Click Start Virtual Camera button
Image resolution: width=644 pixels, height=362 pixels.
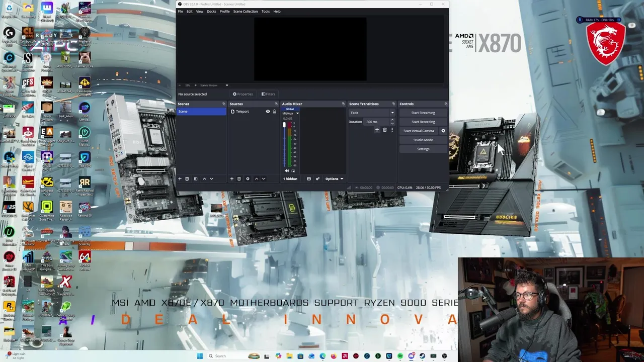(419, 131)
